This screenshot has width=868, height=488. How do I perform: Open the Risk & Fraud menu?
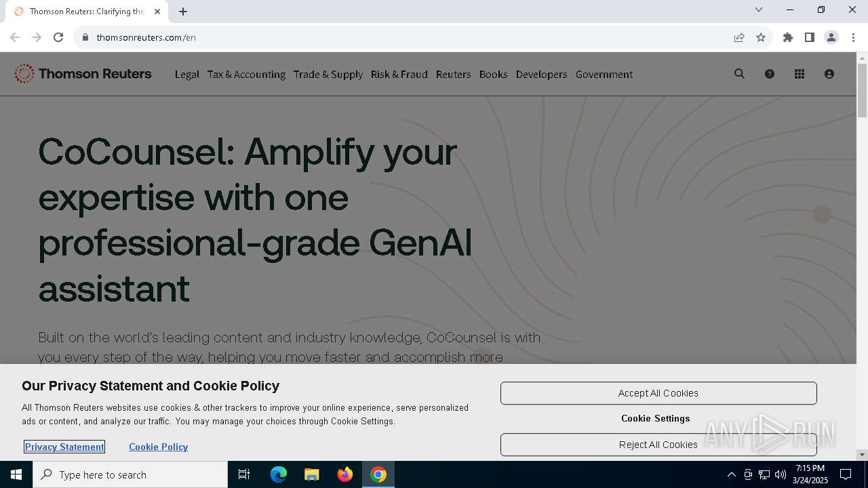click(x=399, y=75)
